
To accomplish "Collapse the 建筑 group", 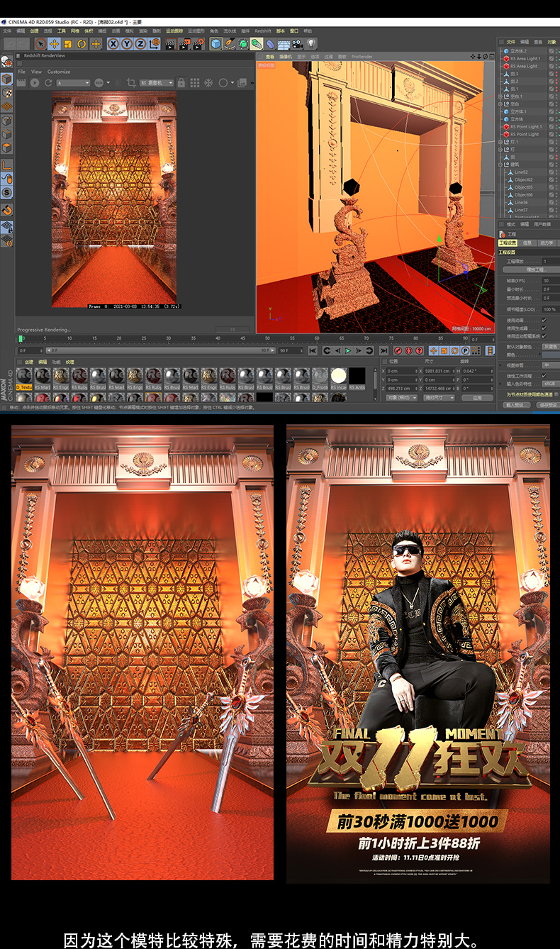I will point(501,165).
